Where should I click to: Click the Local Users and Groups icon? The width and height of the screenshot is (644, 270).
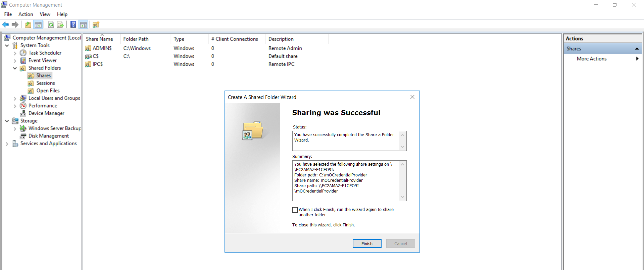[23, 98]
